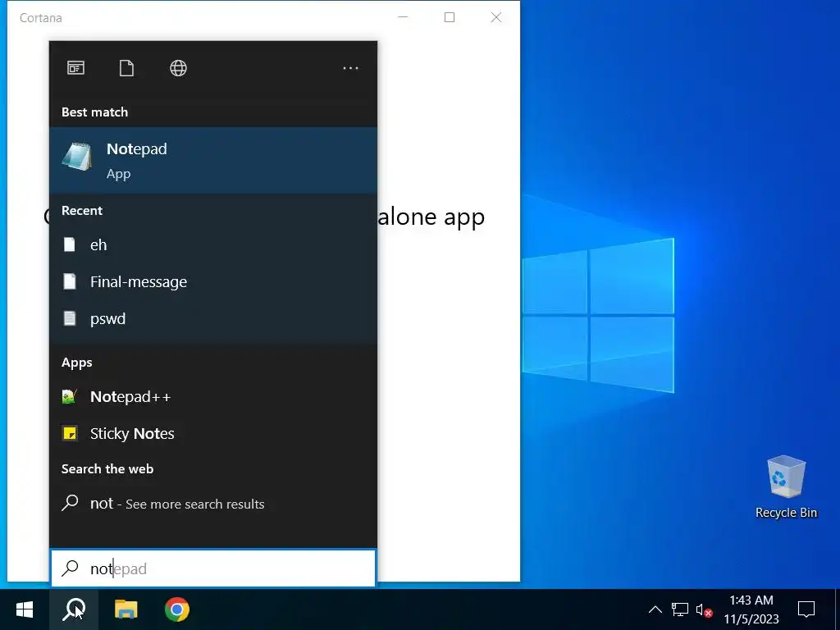Click the eh document file icon

(x=70, y=244)
